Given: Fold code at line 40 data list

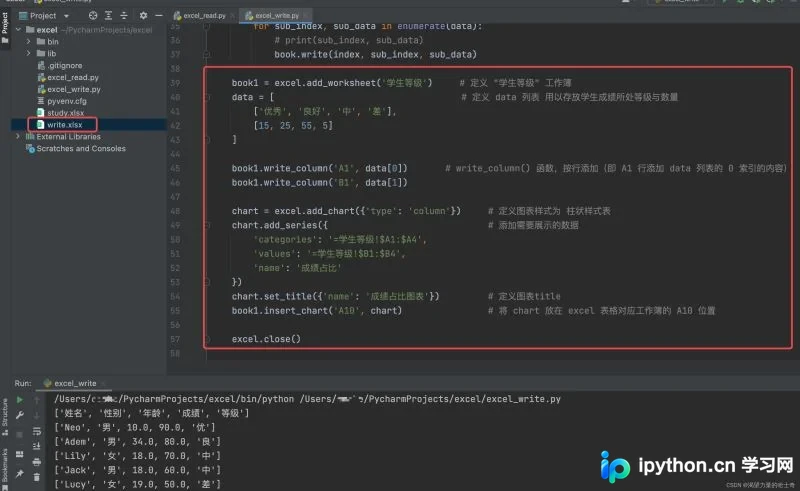Looking at the screenshot, I should pos(207,97).
